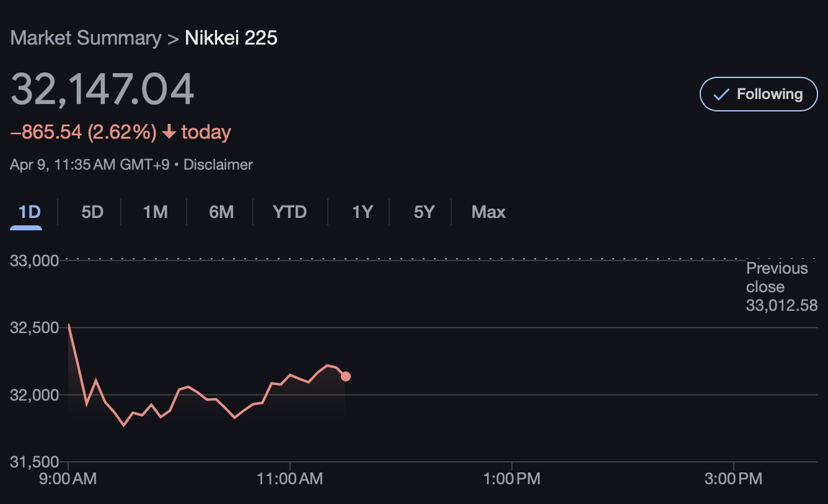Click the checkmark icon in Following button
The height and width of the screenshot is (504, 828).
tap(721, 94)
